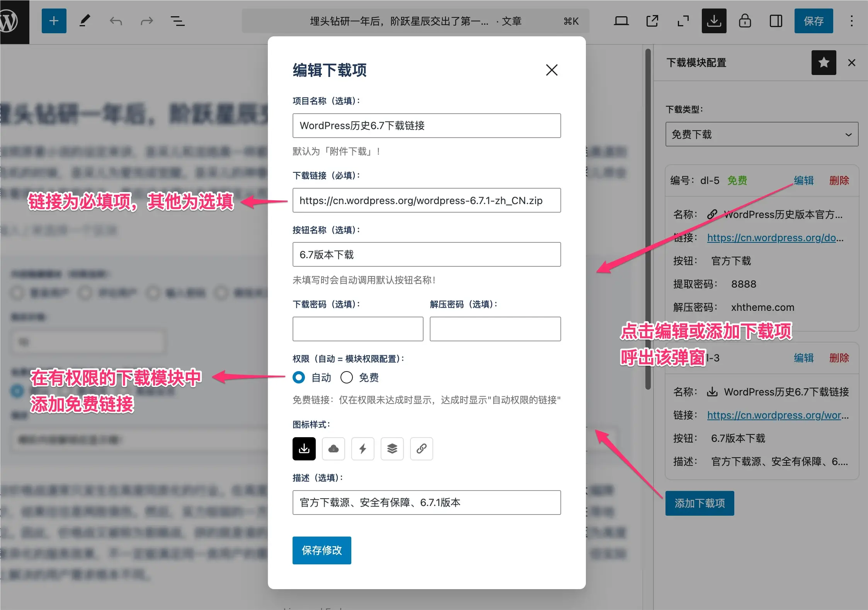Open the download module toolbar icon

point(714,21)
